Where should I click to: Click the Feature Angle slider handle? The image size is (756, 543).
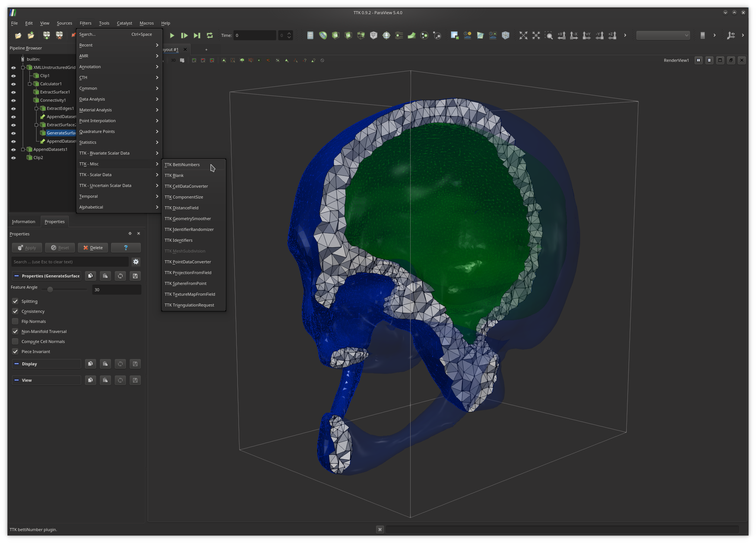pos(50,289)
